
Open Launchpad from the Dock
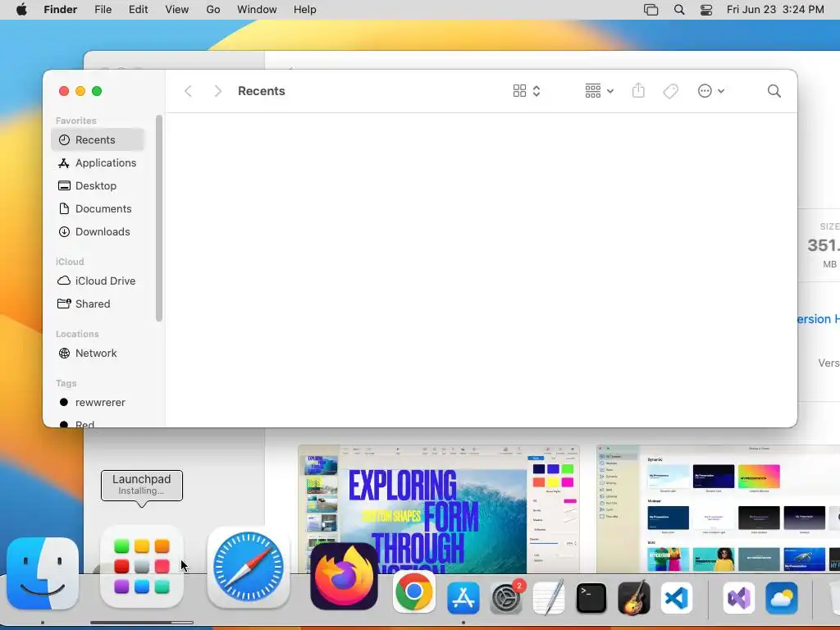click(142, 567)
